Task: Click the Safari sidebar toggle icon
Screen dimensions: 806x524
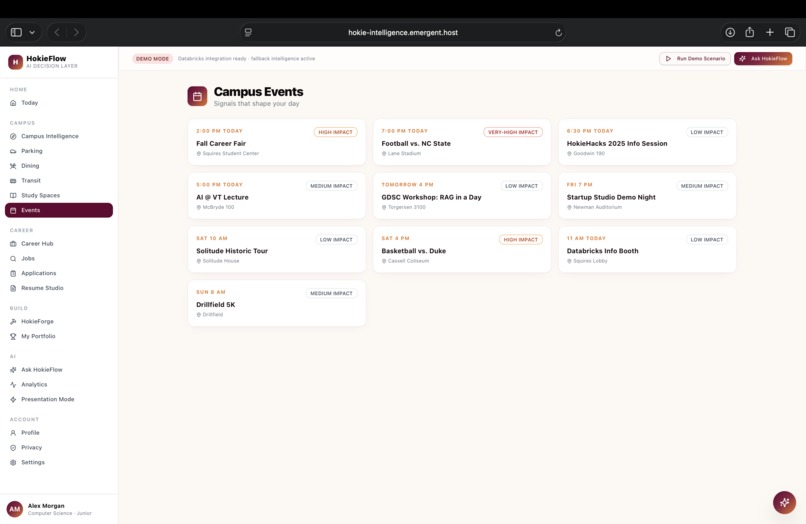Action: [16, 32]
